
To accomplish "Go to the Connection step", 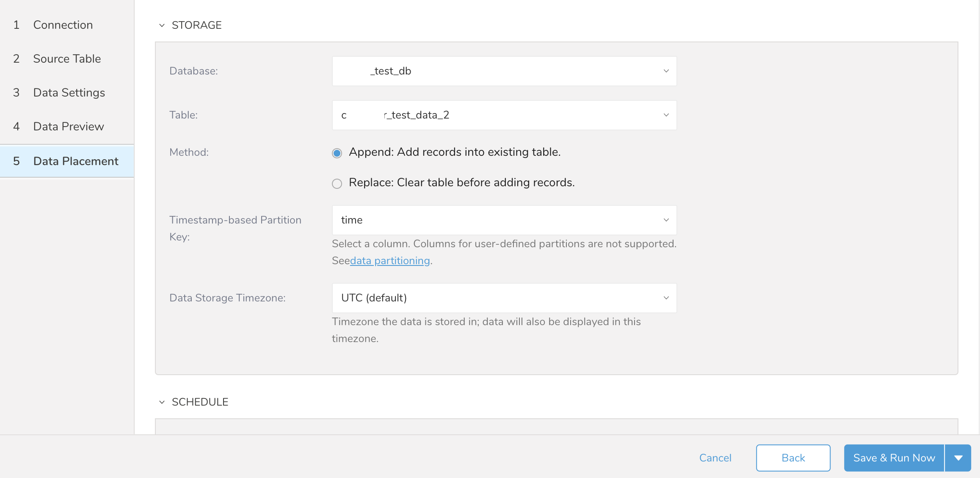I will pyautogui.click(x=63, y=25).
